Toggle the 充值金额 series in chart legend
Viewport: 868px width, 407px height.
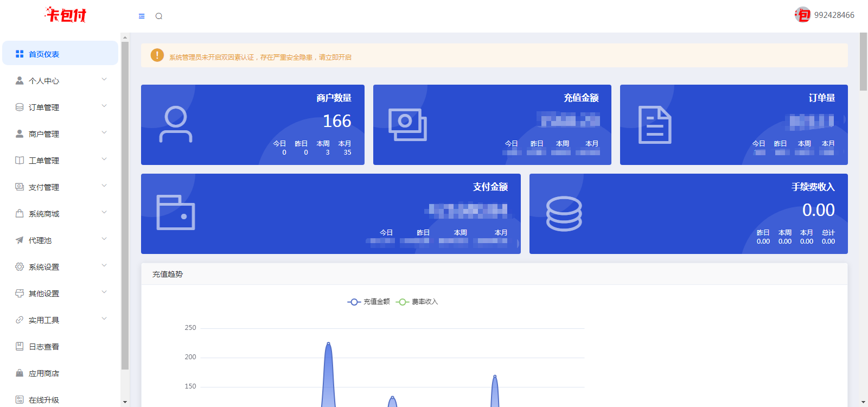point(369,302)
